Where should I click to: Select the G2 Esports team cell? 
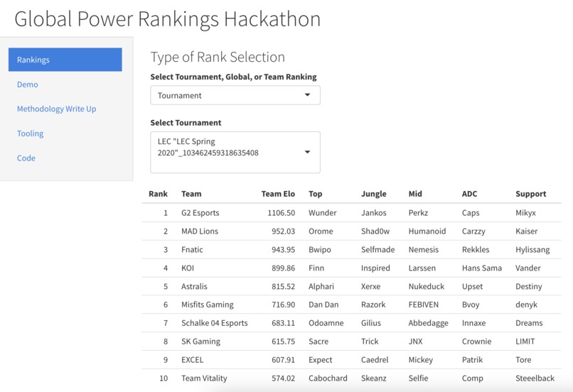(x=200, y=213)
